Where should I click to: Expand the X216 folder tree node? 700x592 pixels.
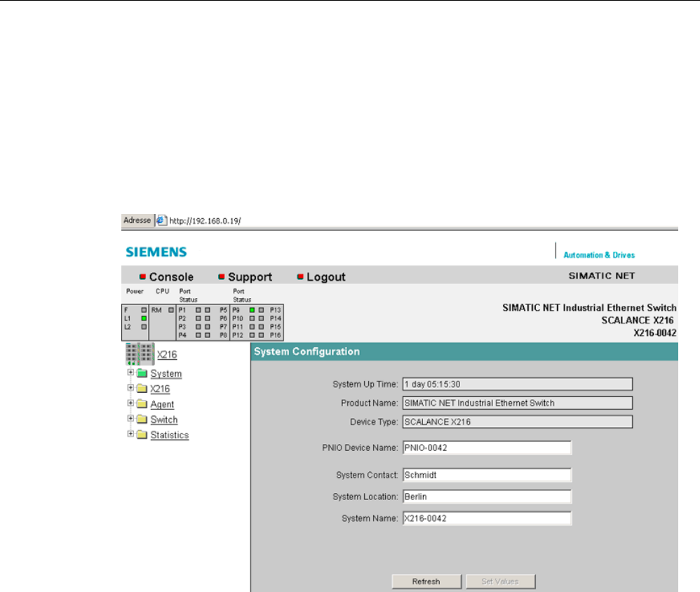[130, 387]
